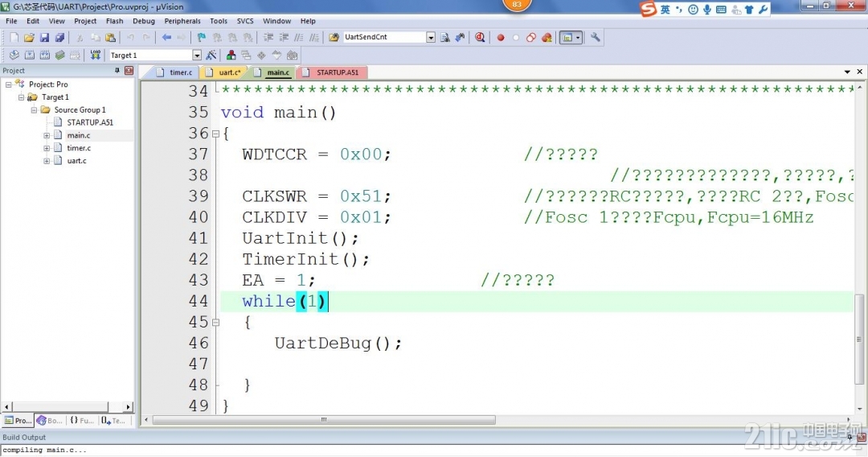Open window layout dropdown arrow
The image size is (868, 457).
pos(578,38)
